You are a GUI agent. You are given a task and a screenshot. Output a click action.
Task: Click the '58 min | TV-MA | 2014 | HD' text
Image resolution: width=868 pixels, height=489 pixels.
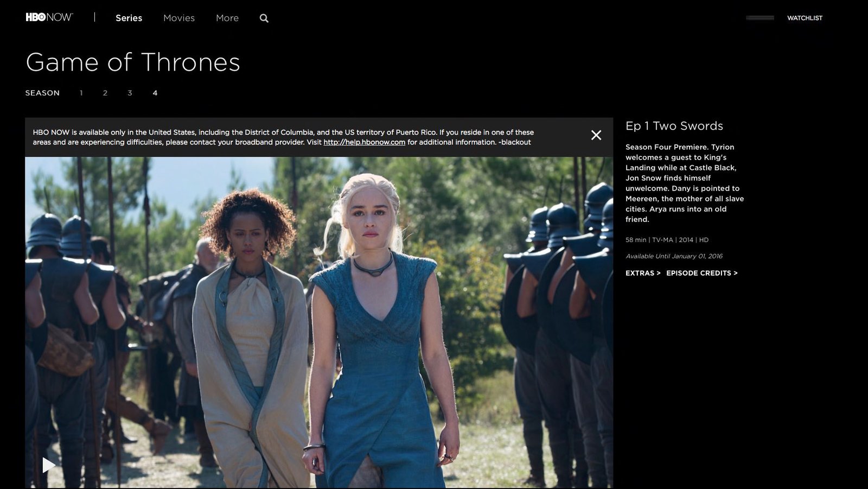667,240
